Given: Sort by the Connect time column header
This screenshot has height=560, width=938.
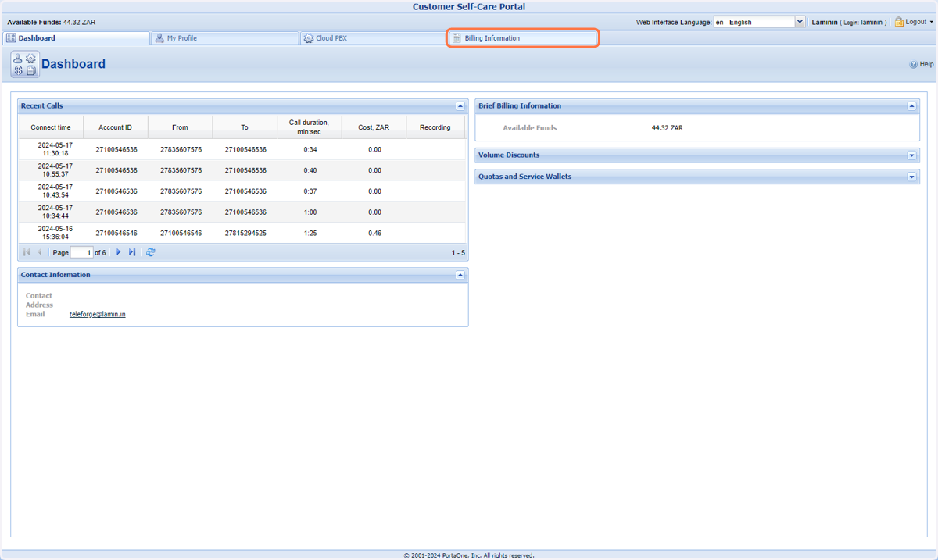Looking at the screenshot, I should (51, 127).
